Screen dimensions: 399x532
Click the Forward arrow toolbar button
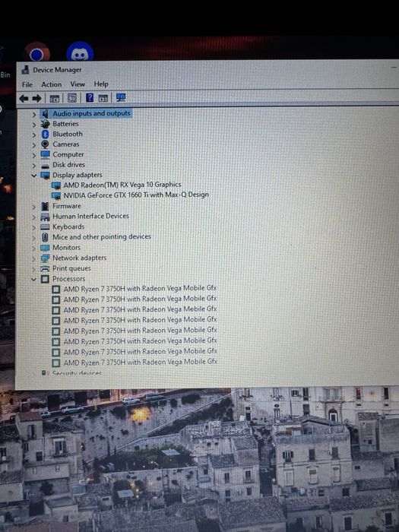click(36, 98)
